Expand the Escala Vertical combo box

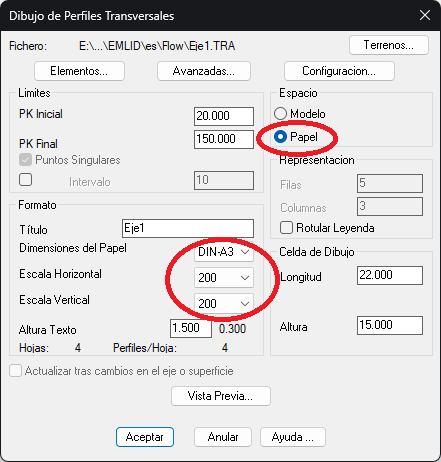224,303
